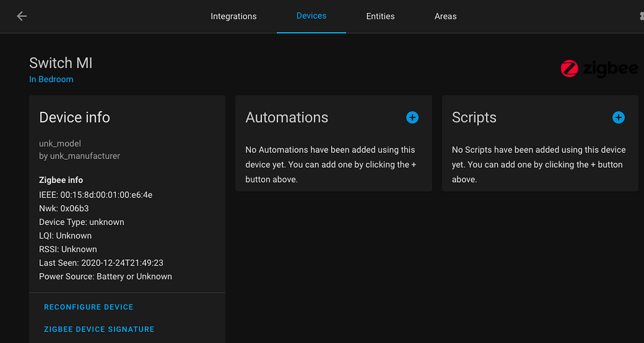Select the Nwk: 0x06b3 value
This screenshot has height=343, width=644.
tap(63, 208)
